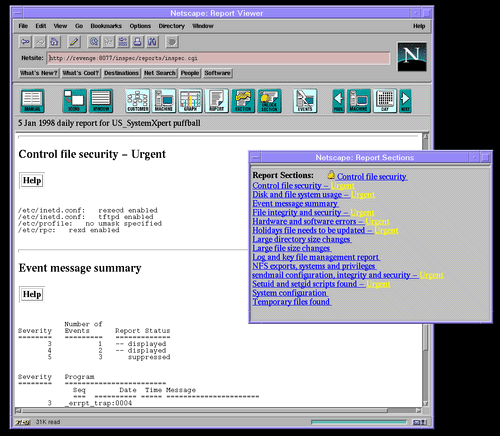The image size is (500, 436).
Task: Open 'NFS exports, systems and privileges' link
Action: [314, 266]
